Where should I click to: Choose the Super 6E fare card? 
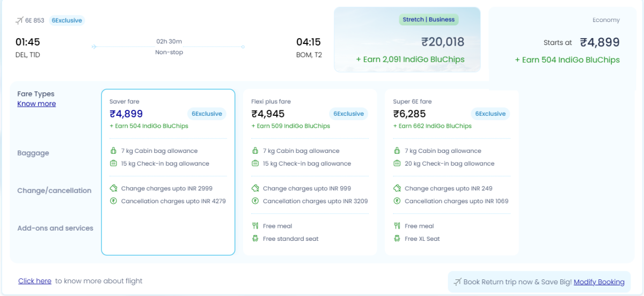coord(451,172)
